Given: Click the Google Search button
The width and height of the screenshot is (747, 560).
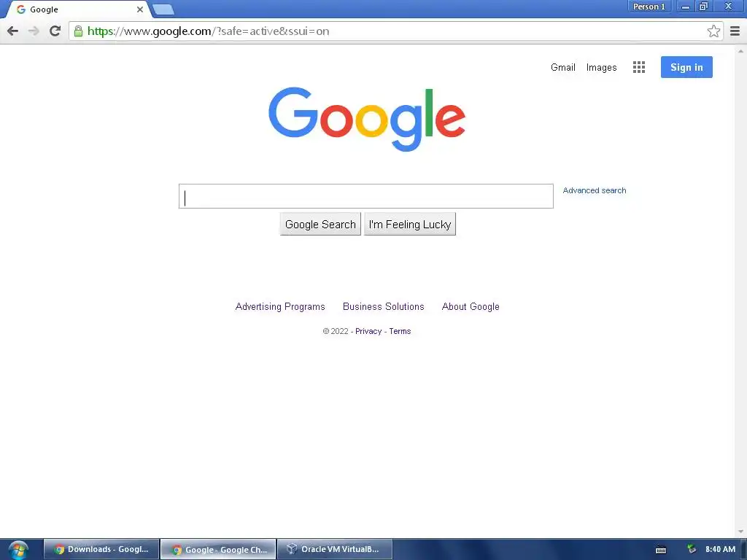Looking at the screenshot, I should (x=320, y=225).
